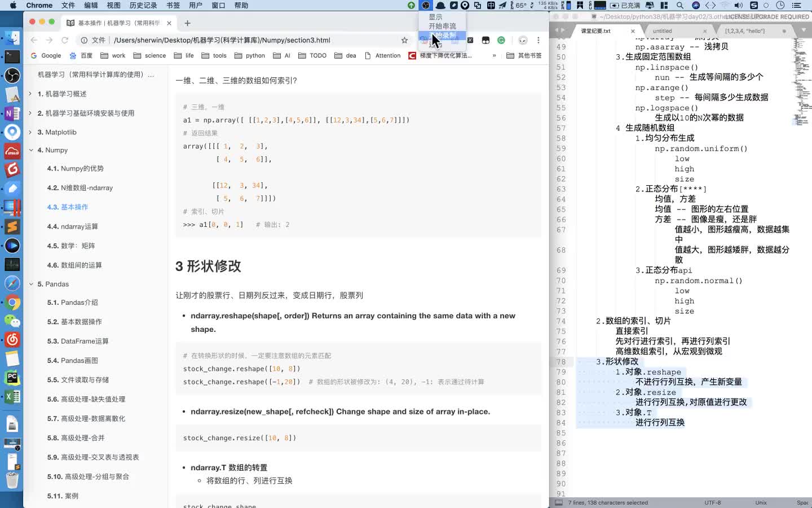Image resolution: width=812 pixels, height=508 pixels.
Task: Go back in Chrome
Action: click(x=34, y=40)
